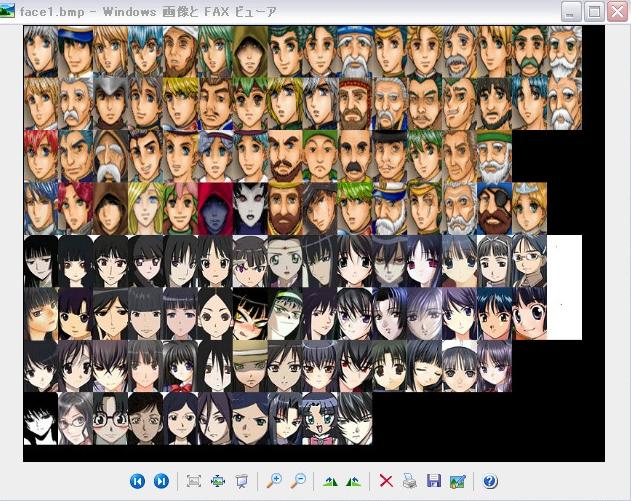This screenshot has width=631, height=501.
Task: Click the black silhouette face on white background
Action: coord(41,419)
